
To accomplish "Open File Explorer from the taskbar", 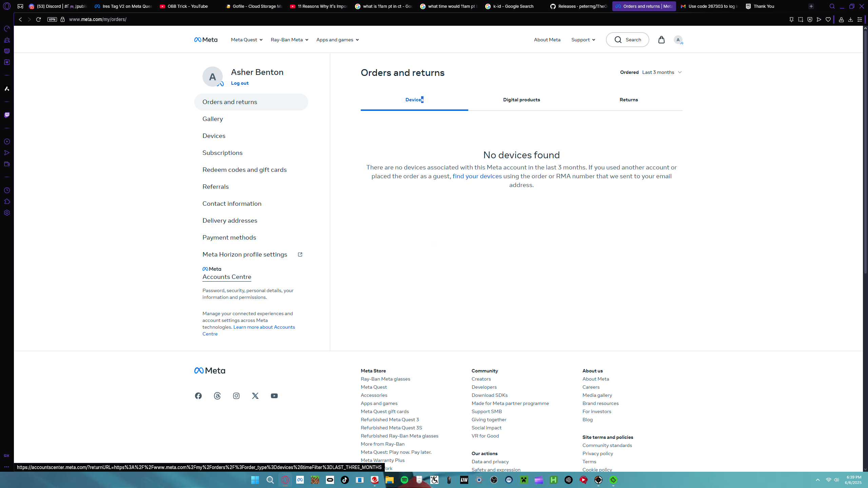I will pyautogui.click(x=390, y=480).
